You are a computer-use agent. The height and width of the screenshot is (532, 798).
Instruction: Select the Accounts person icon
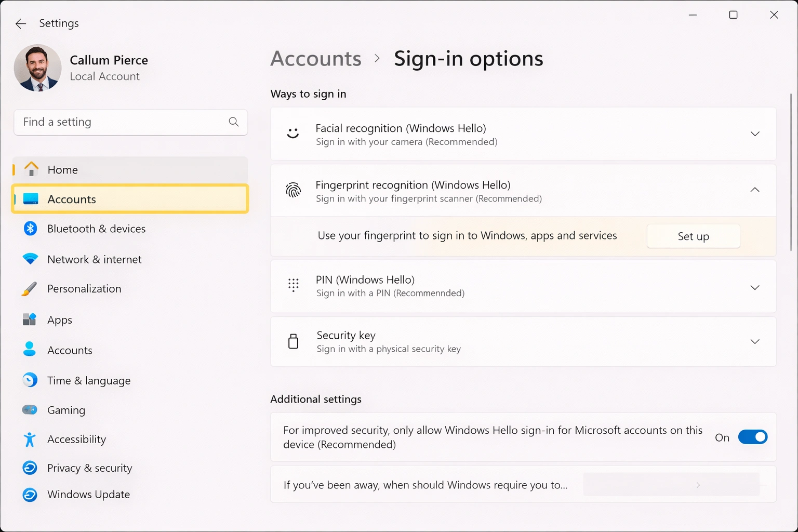pyautogui.click(x=30, y=350)
